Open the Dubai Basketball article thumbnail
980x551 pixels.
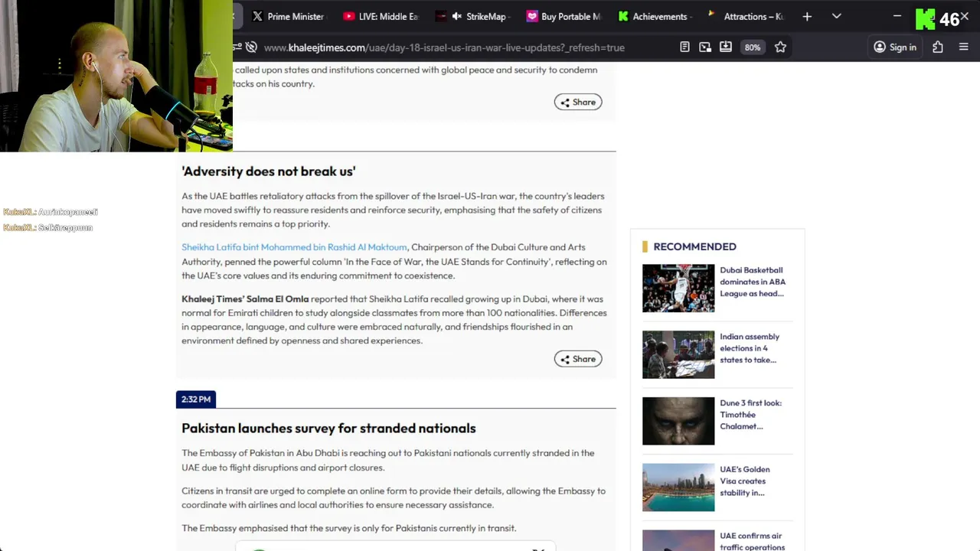coord(678,289)
